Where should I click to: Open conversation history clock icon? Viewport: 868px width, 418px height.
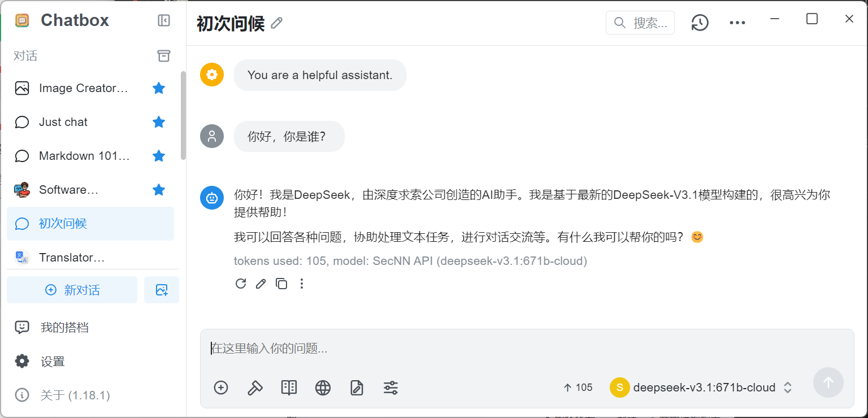point(700,23)
